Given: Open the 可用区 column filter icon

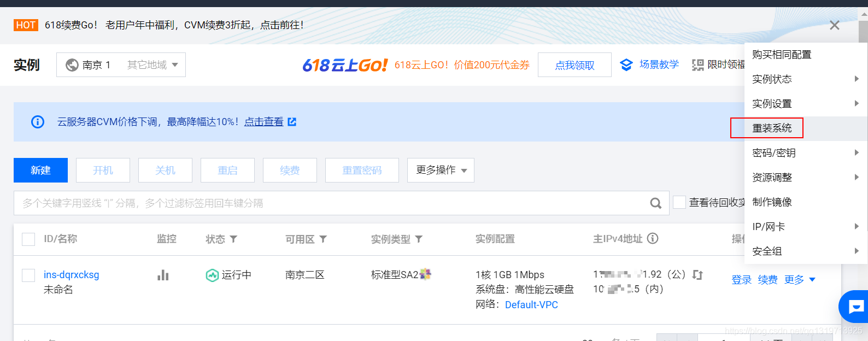Looking at the screenshot, I should (x=323, y=239).
